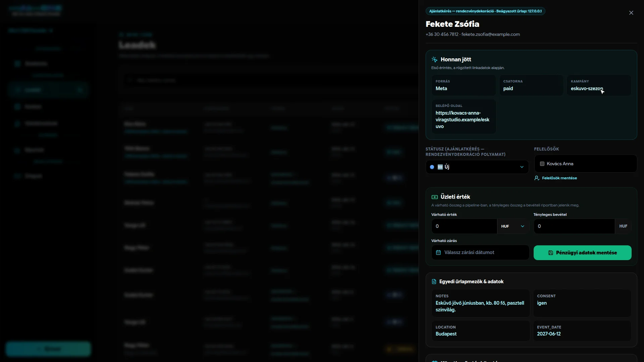Open the HUF currency dropdown for Várható érték
This screenshot has height=362, width=644.
click(513, 226)
